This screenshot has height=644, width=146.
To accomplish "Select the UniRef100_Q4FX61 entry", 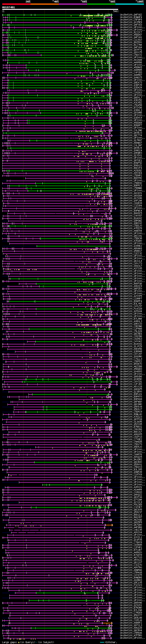I will (131, 37).
